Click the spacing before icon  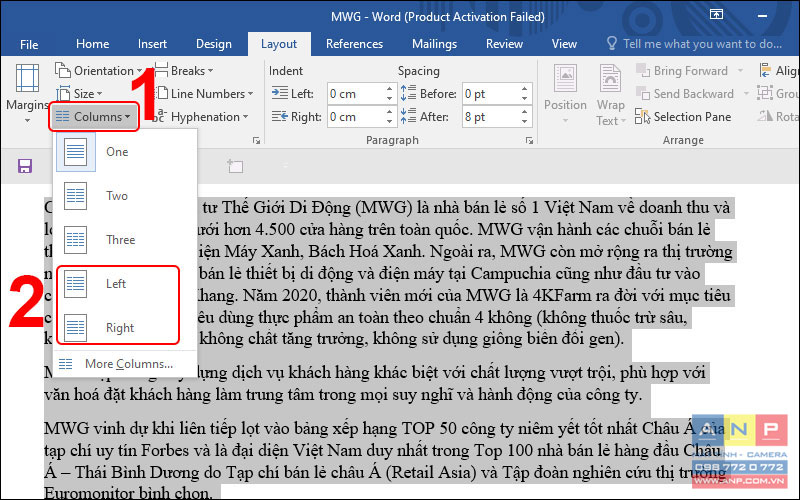(408, 93)
